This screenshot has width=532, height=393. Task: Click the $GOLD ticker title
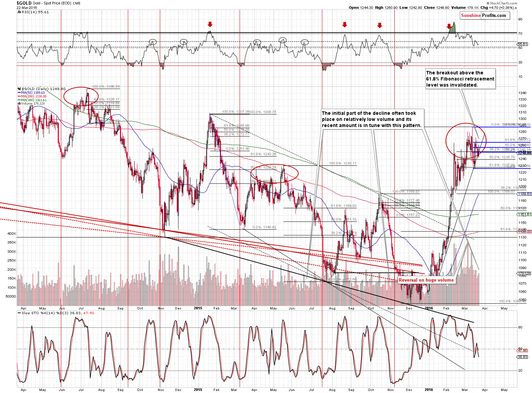pos(24,3)
